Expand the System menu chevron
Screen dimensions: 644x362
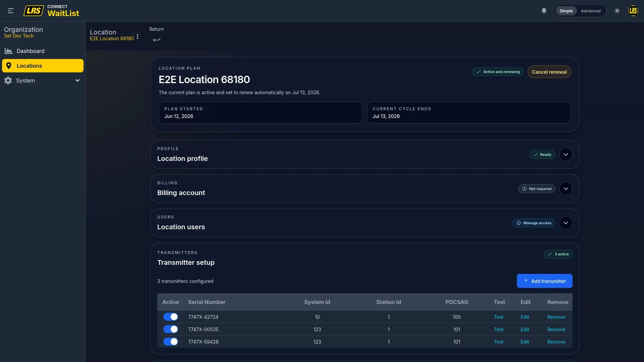tap(77, 80)
